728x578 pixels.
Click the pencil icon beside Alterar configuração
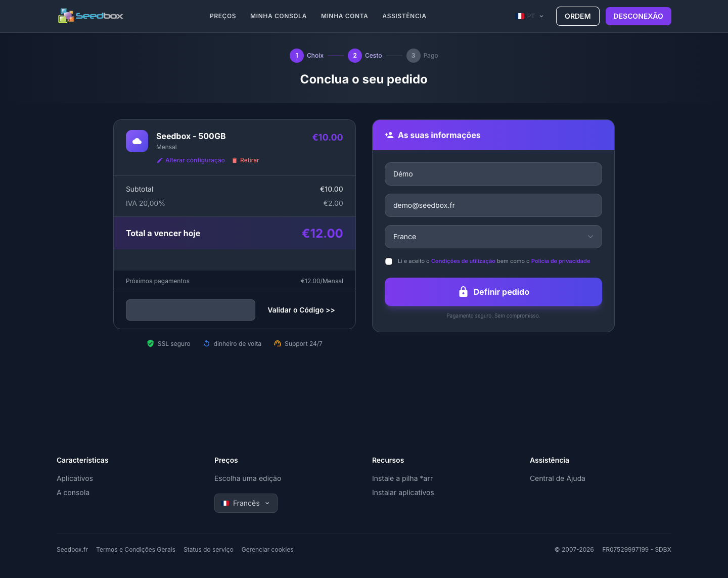[160, 160]
